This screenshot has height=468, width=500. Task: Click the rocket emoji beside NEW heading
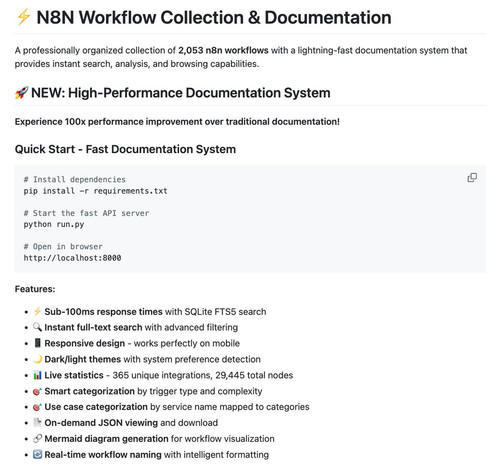pyautogui.click(x=21, y=93)
